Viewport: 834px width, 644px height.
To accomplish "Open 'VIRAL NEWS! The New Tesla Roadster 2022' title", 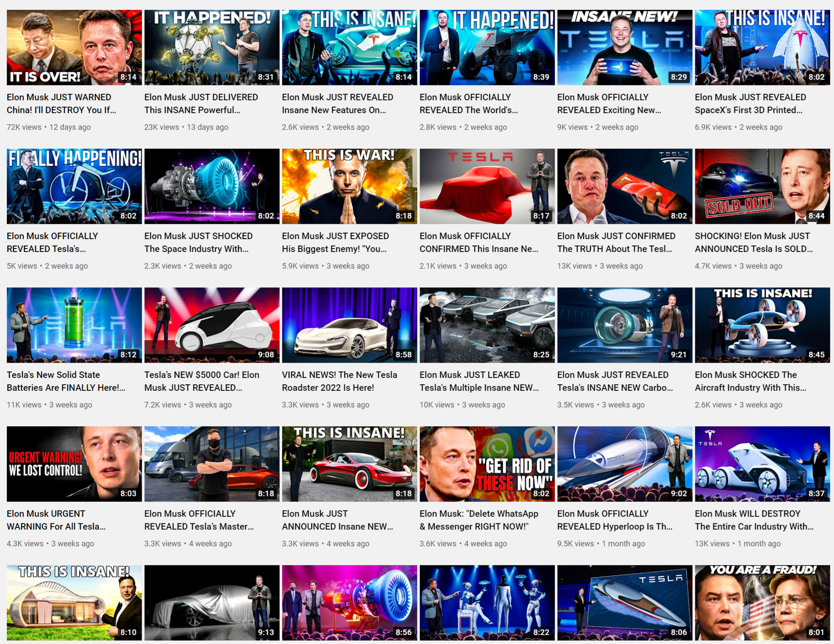I will [x=339, y=381].
